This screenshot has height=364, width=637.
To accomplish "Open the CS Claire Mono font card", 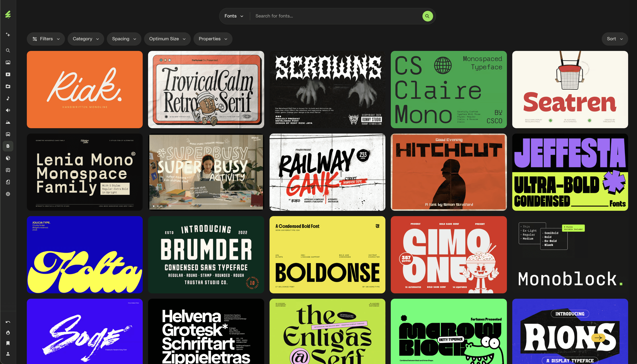I will (448, 89).
